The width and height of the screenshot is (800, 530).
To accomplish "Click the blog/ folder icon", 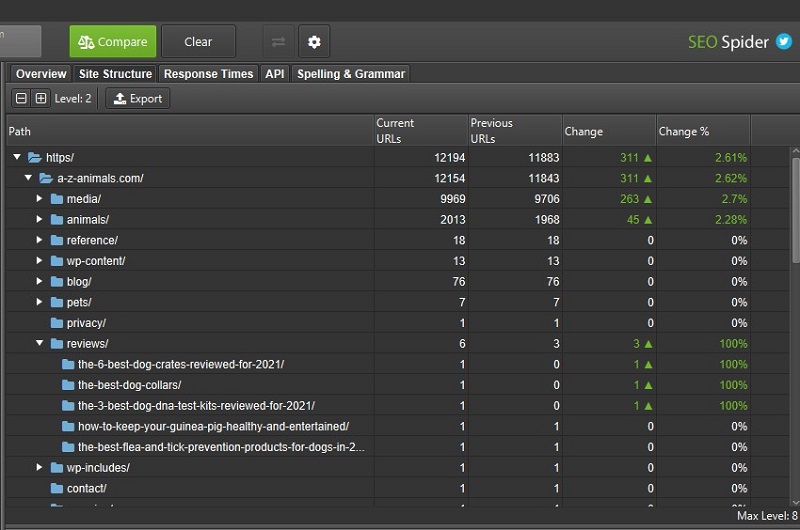I will 57,282.
